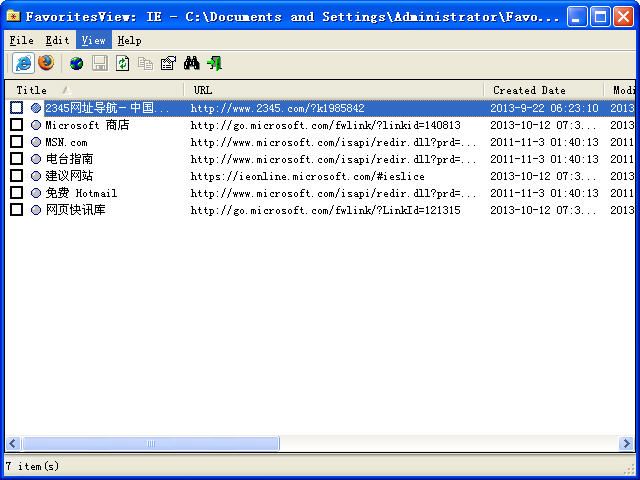
Task: Sort by Created Date column header
Action: 544,90
